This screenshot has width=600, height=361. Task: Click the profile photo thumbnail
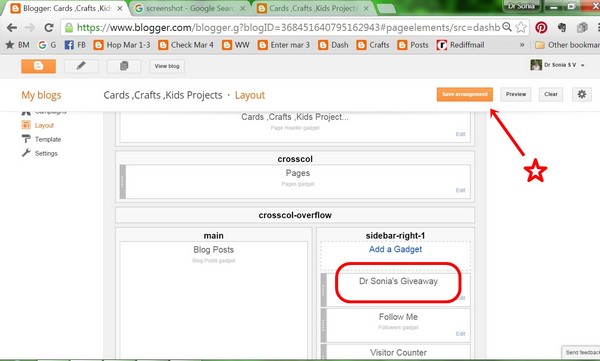[536, 65]
